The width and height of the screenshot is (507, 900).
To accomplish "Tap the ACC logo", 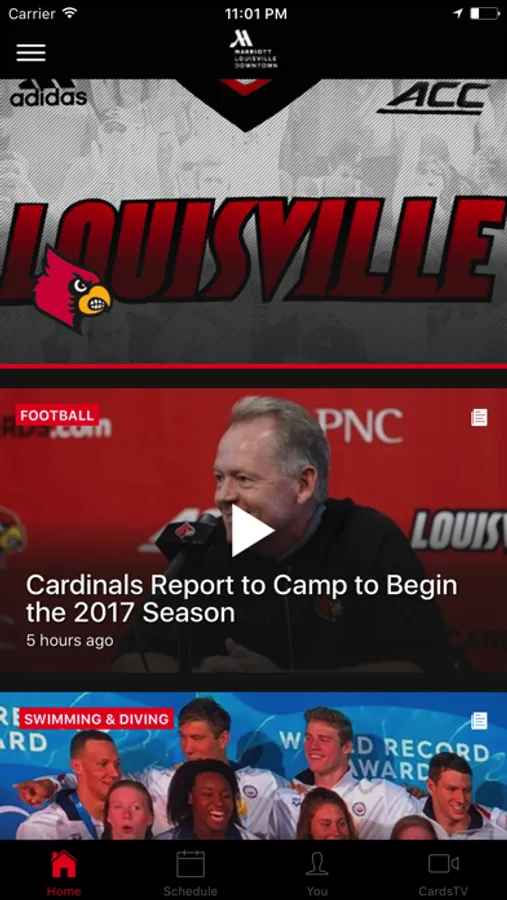I will coord(434,98).
